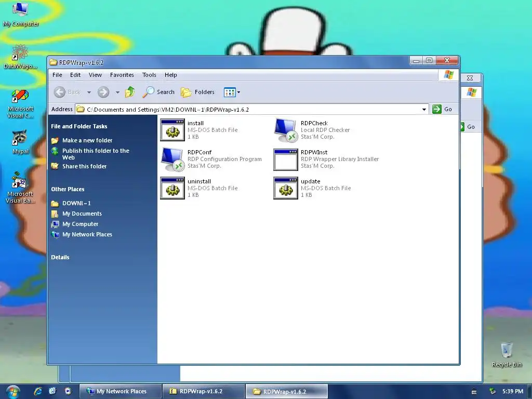Viewport: 532px width, 399px height.
Task: Expand the Forward history dropdown arrow
Action: point(117,92)
